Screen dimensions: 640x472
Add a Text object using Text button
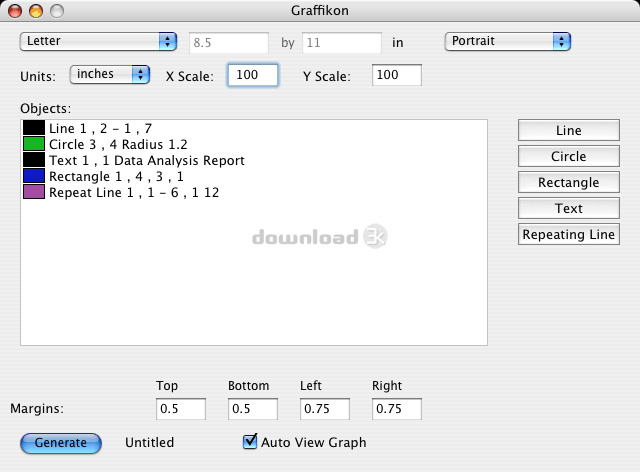568,209
